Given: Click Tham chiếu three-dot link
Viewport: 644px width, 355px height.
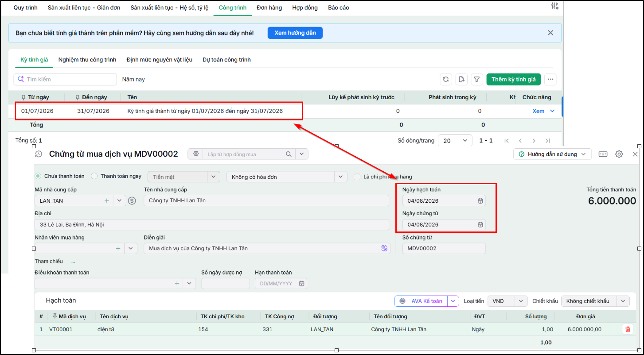Looking at the screenshot, I should (73, 261).
